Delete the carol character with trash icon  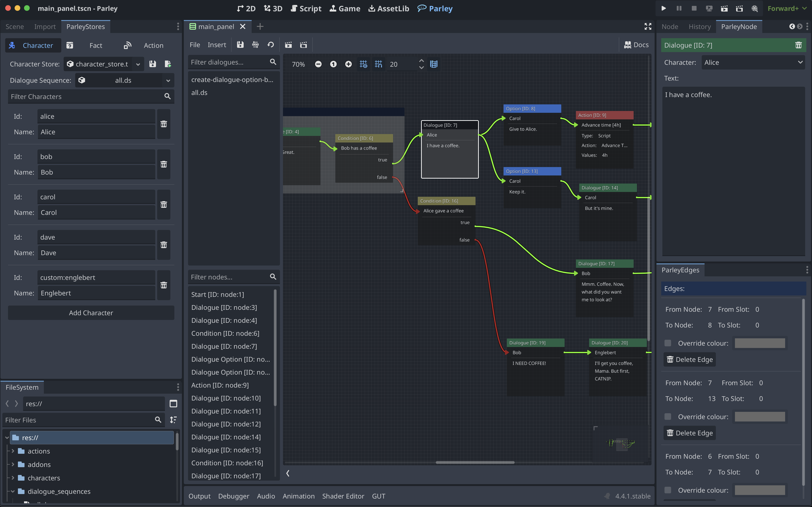pos(164,204)
